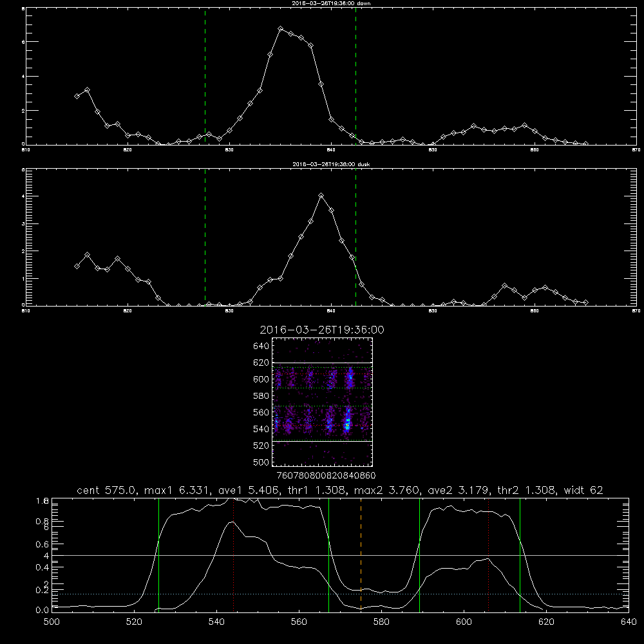Click the green vertical line near 526 in bottom plot
The height and width of the screenshot is (644, 644).
point(158,554)
